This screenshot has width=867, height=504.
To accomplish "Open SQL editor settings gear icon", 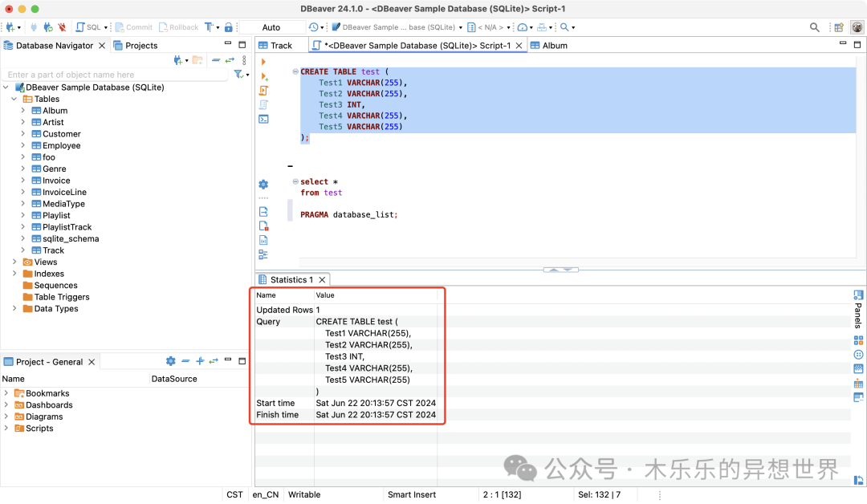I will [263, 184].
